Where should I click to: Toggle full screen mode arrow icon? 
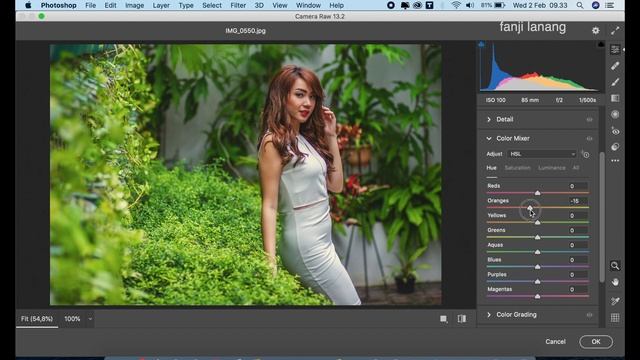[x=615, y=30]
